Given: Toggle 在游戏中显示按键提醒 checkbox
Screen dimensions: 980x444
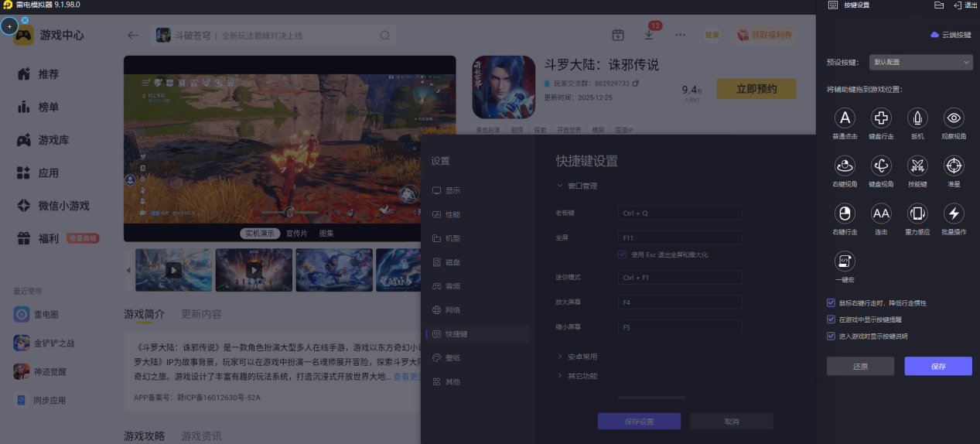Looking at the screenshot, I should [831, 319].
